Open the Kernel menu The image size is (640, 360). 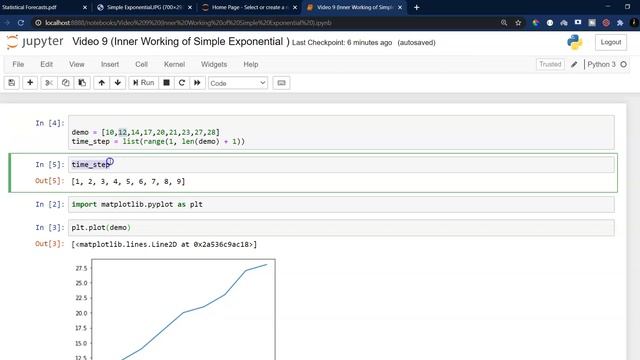point(174,64)
